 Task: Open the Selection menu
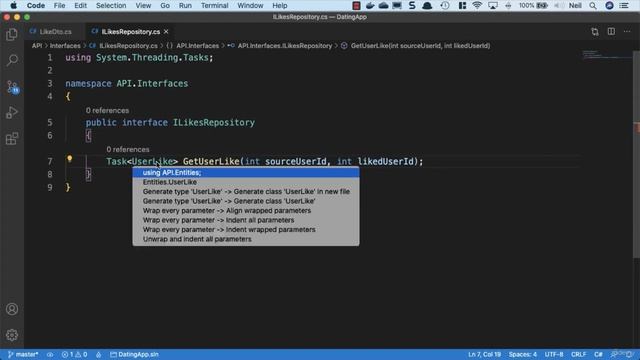click(x=111, y=5)
